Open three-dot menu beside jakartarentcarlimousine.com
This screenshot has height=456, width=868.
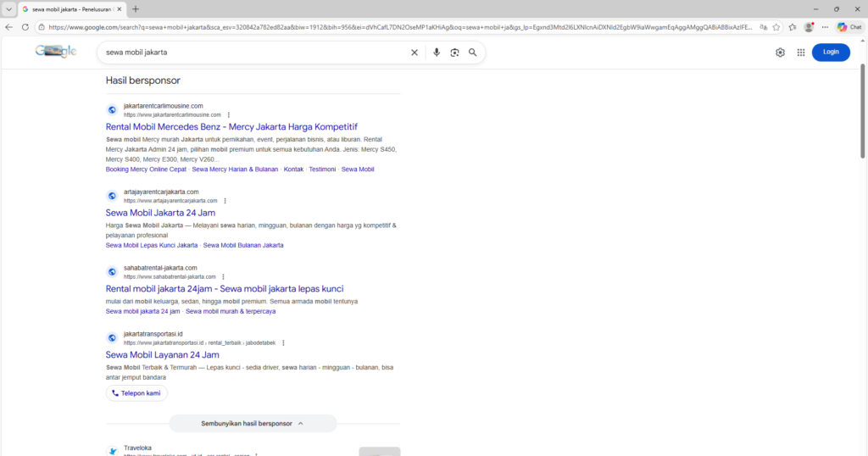tap(228, 114)
